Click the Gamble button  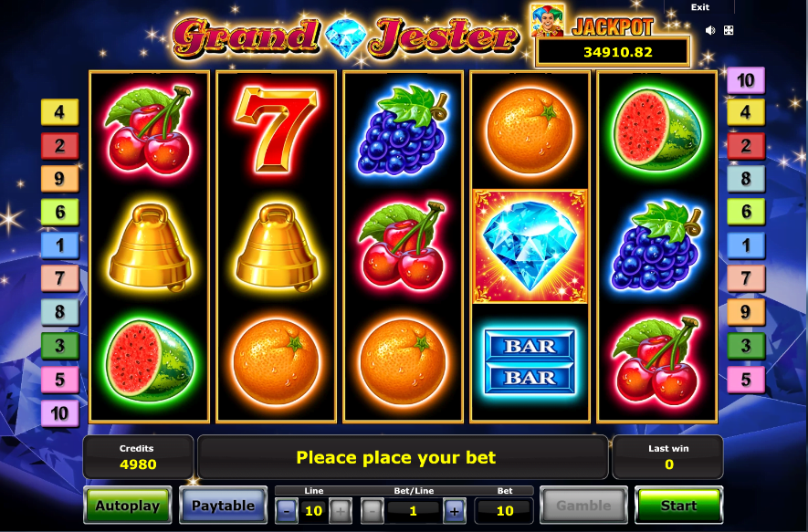[x=583, y=506]
